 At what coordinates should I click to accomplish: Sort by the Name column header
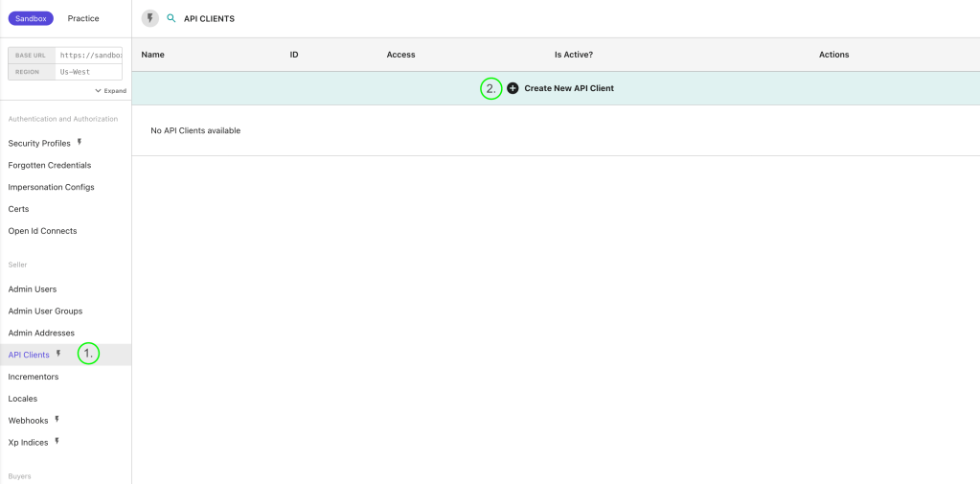tap(152, 55)
